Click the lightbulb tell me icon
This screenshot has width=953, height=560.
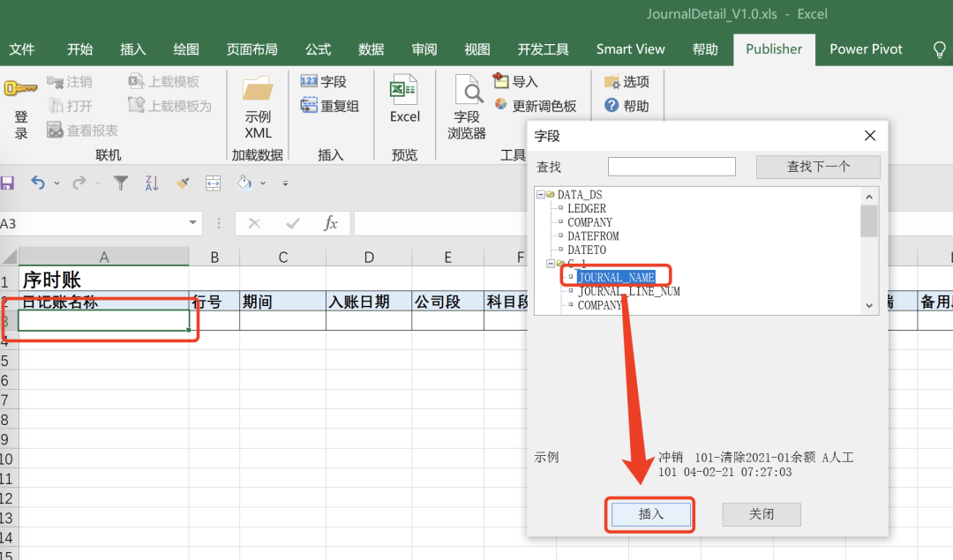point(939,49)
